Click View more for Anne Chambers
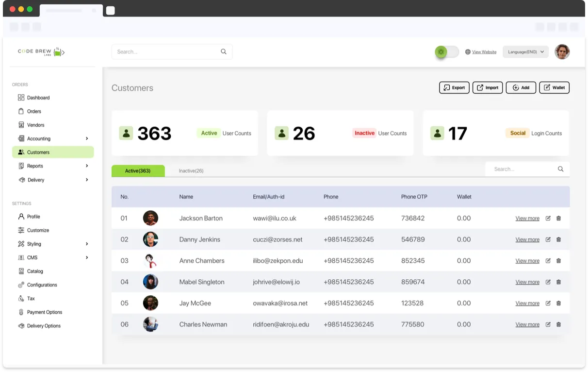 click(527, 261)
